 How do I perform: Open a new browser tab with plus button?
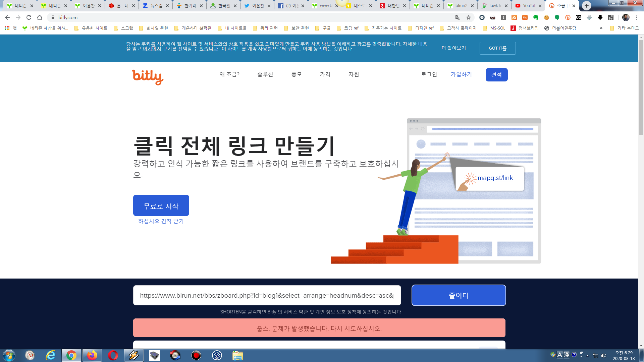coord(586,6)
